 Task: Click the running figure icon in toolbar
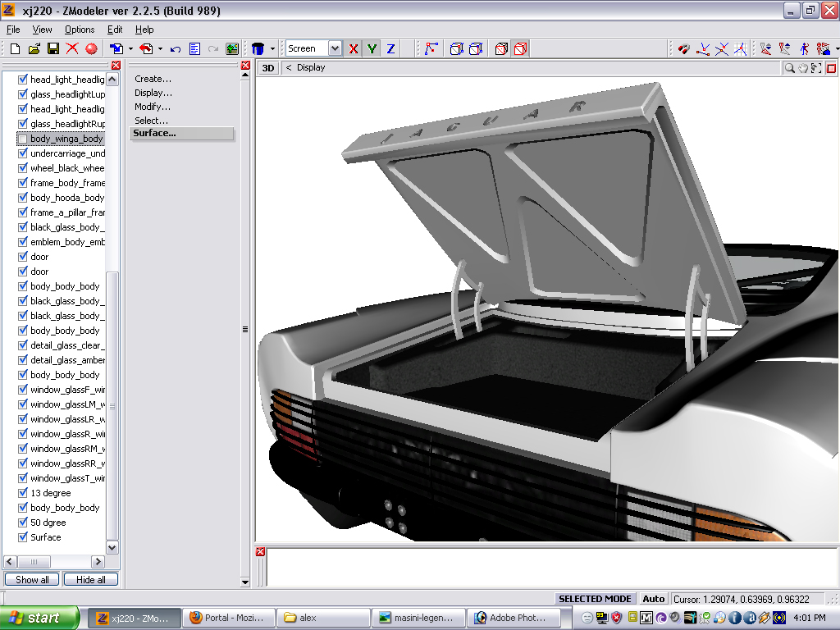[805, 48]
